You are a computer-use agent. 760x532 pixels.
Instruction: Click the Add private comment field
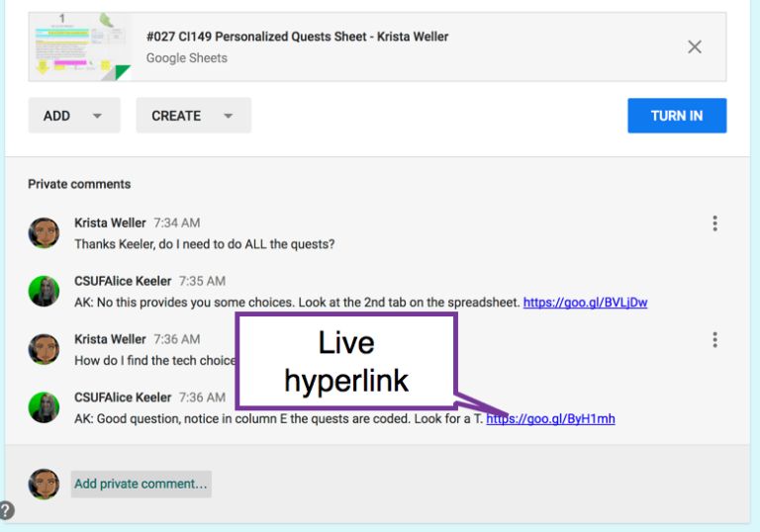tap(142, 484)
